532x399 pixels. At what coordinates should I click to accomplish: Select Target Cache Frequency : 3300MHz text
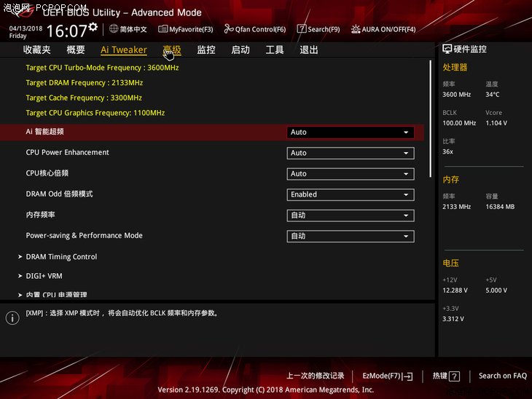(x=84, y=98)
